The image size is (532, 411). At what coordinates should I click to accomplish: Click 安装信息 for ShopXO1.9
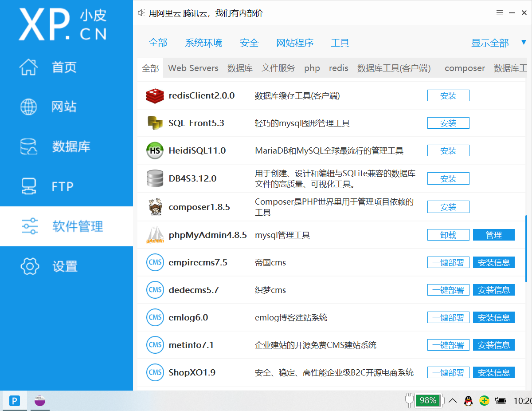click(x=494, y=372)
